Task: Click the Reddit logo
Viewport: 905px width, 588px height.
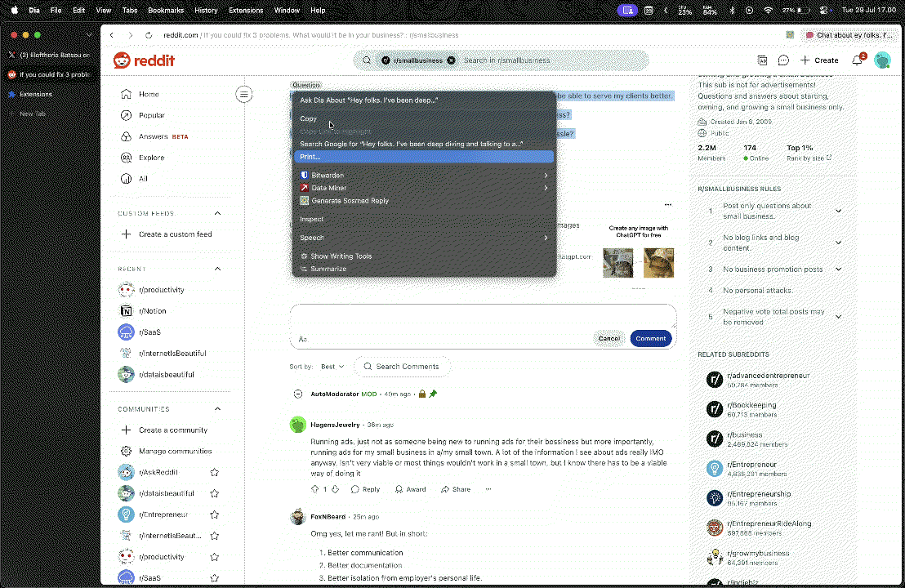Action: click(144, 60)
